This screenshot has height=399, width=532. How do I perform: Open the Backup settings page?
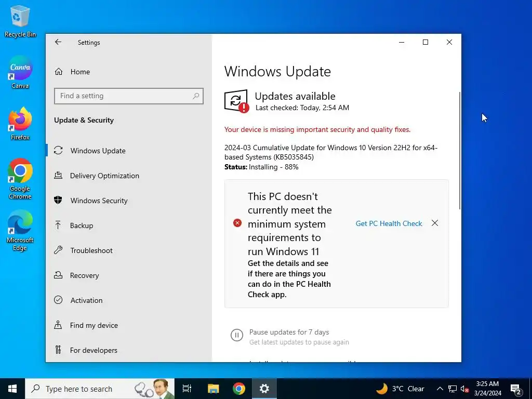(82, 225)
